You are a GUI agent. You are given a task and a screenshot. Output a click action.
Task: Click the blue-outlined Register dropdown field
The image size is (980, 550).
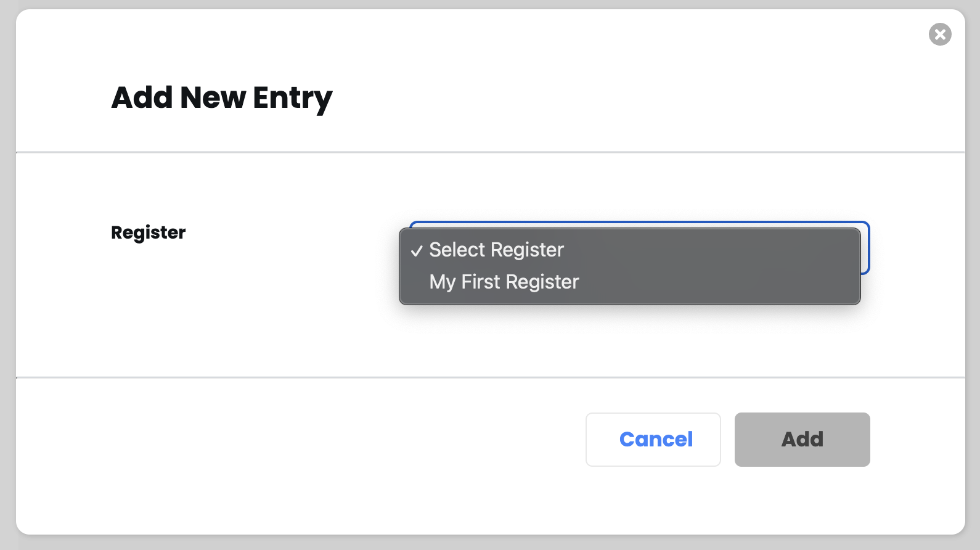click(x=865, y=248)
